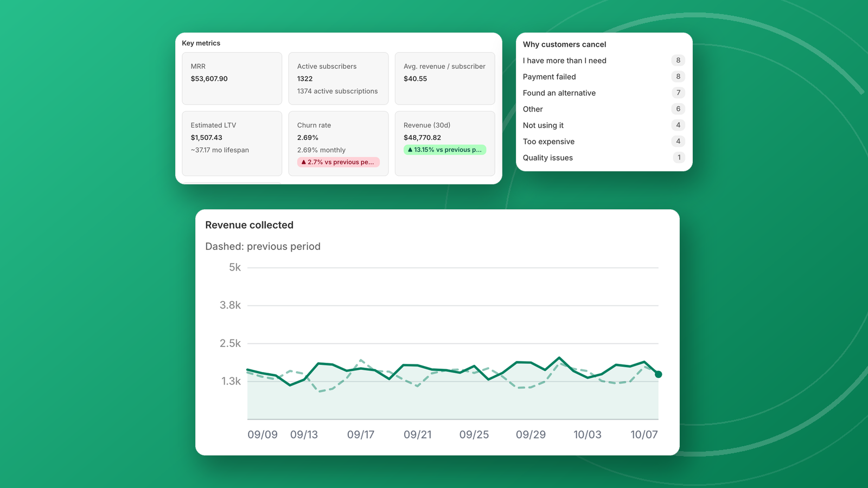Image resolution: width=868 pixels, height=488 pixels.
Task: Click the 09/21 date on x-axis
Action: tap(418, 435)
